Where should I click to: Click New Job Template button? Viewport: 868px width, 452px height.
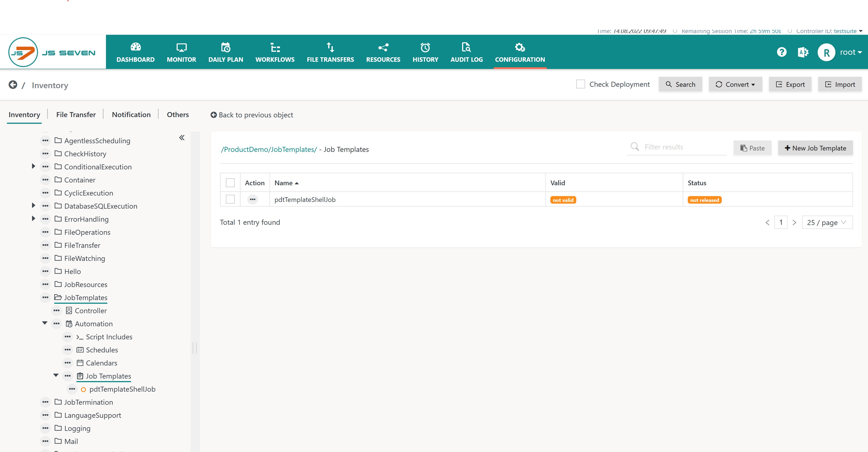point(815,148)
